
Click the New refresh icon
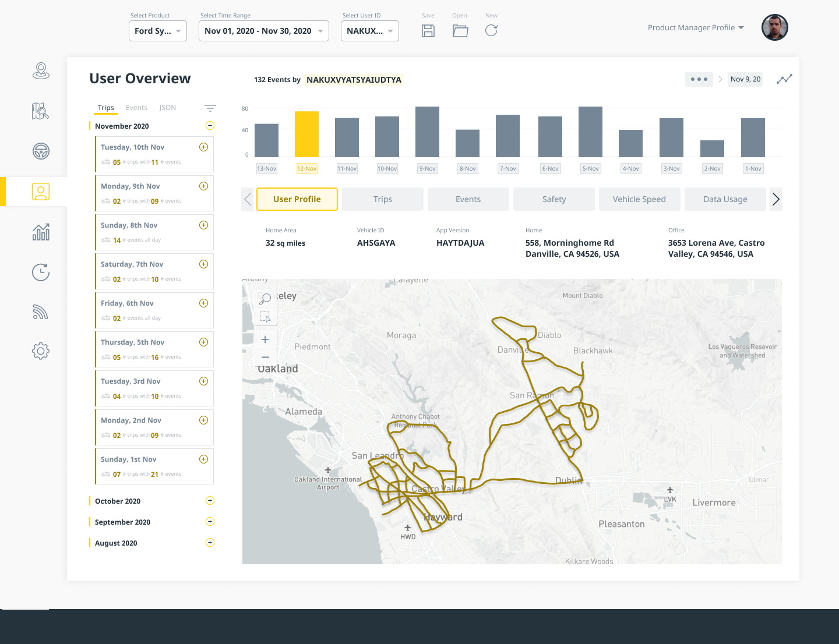491,31
